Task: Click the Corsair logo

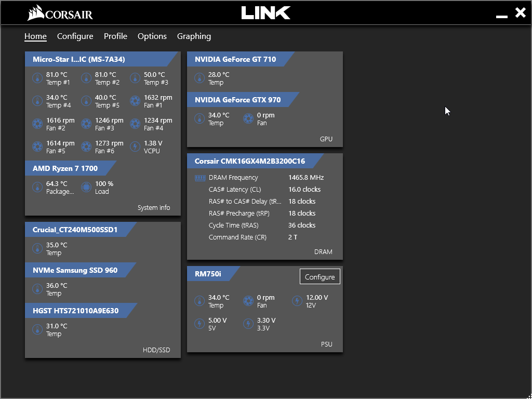Action: pos(60,13)
